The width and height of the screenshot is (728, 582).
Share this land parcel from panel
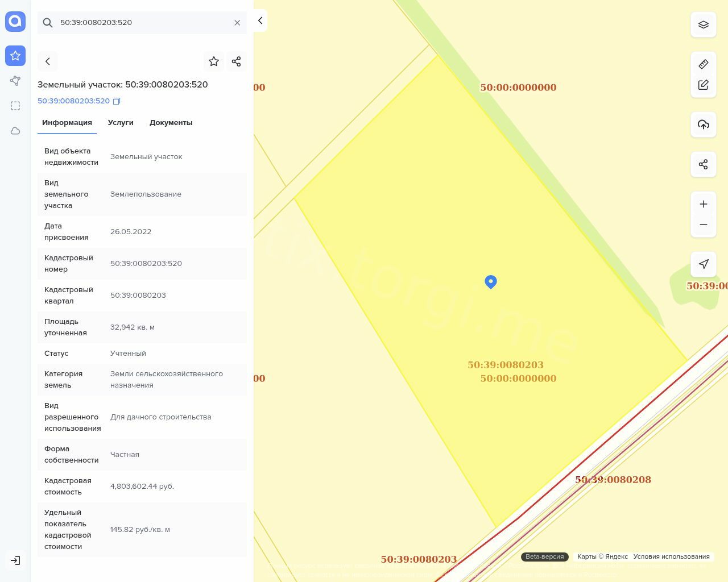pyautogui.click(x=236, y=61)
